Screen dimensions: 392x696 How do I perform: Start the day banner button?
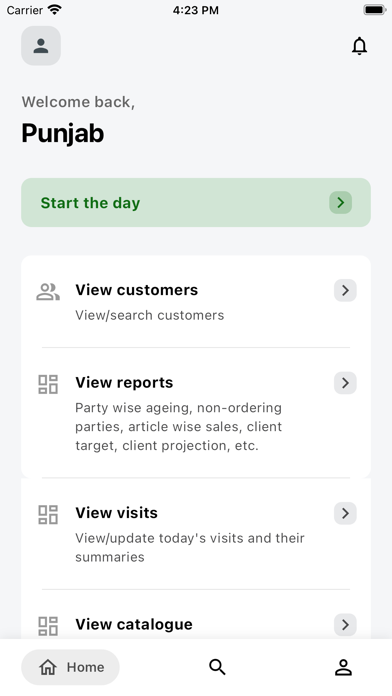coord(196,202)
